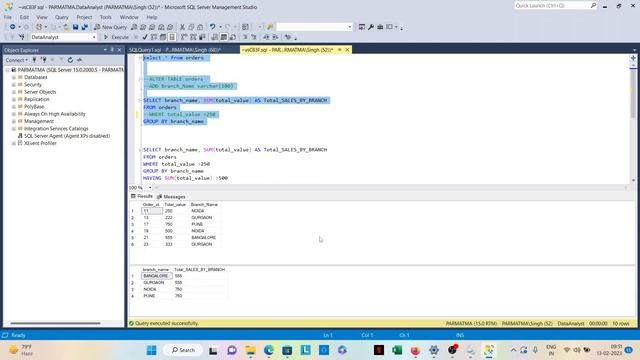
Task: Open the Query menu
Action: click(x=62, y=17)
